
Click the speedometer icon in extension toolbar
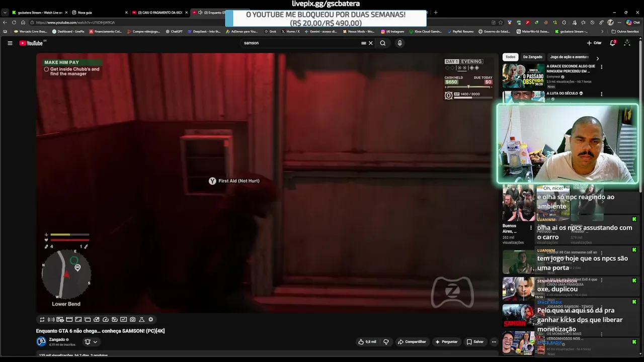coord(105,319)
